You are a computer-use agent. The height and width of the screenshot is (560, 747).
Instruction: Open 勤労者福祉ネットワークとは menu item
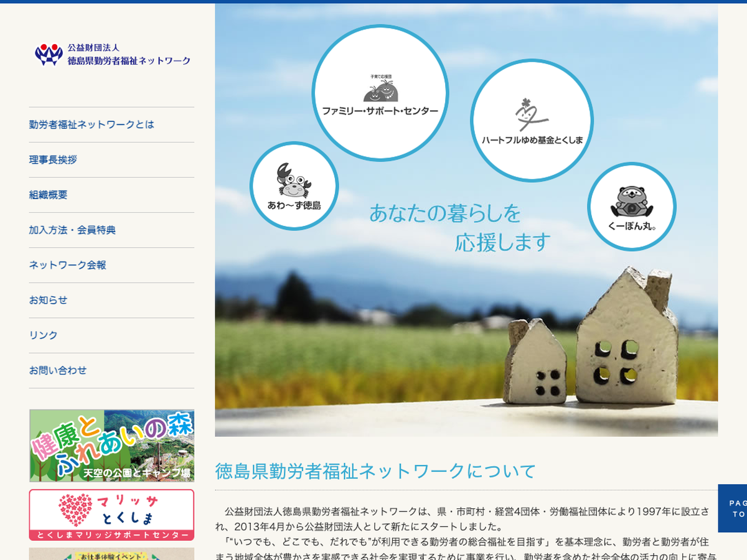pos(92,124)
